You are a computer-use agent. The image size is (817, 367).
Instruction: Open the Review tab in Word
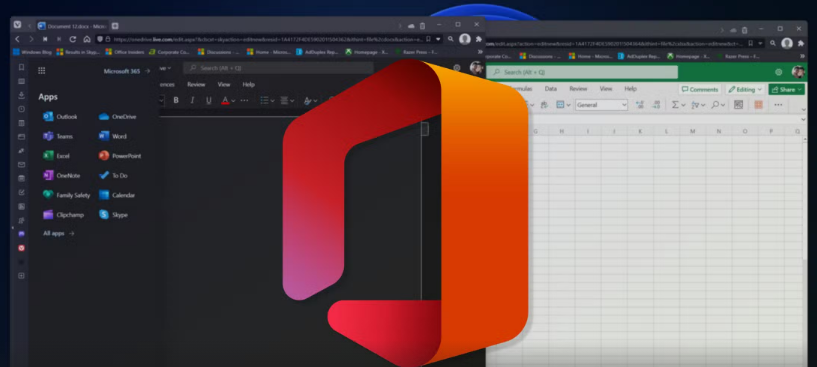pos(196,84)
